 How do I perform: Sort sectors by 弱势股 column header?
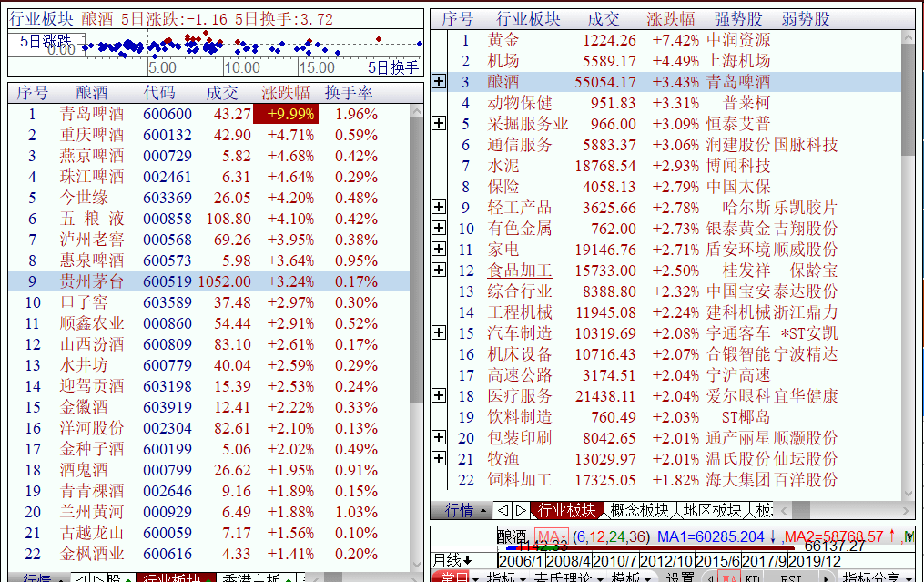806,19
